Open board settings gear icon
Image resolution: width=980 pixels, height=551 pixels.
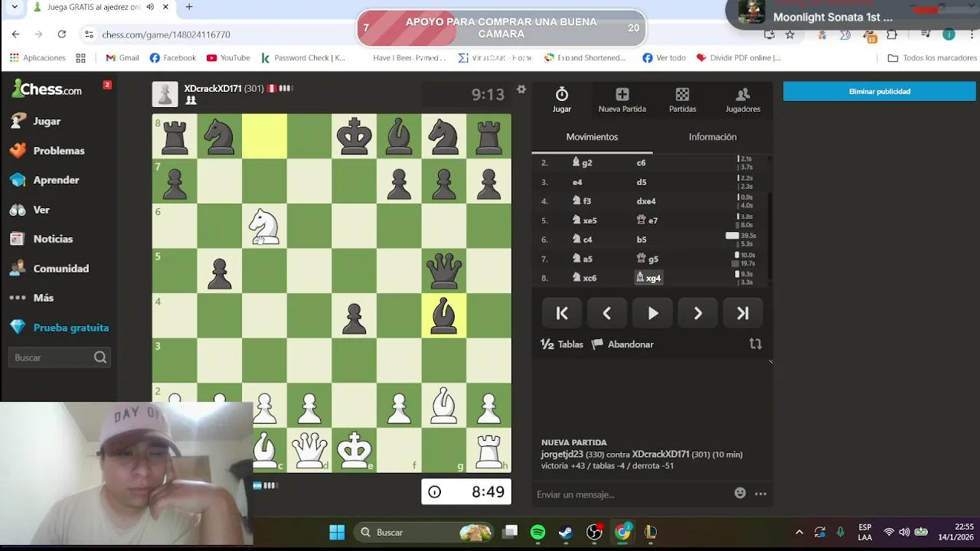click(521, 90)
